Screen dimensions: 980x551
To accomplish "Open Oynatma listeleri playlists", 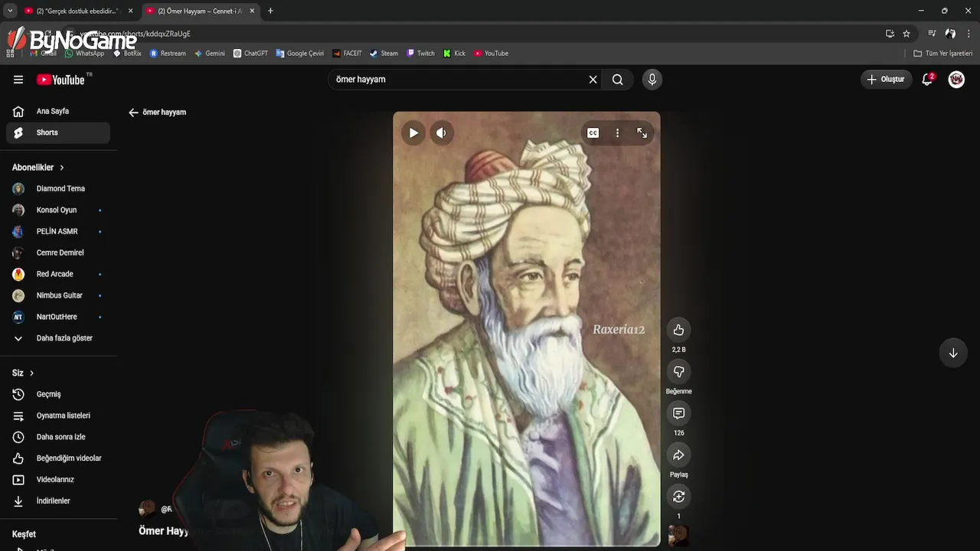I will (x=58, y=416).
